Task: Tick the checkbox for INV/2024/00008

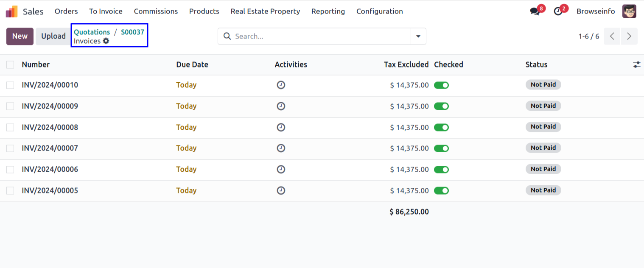Action: tap(10, 127)
